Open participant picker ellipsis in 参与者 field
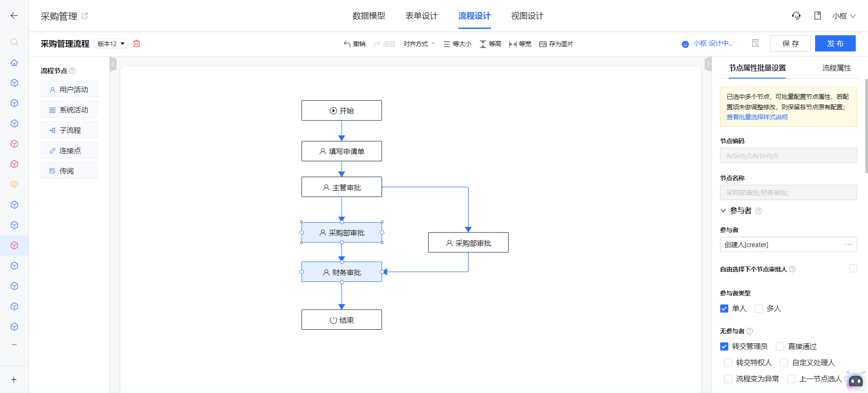Viewport: 868px width, 393px height. pyautogui.click(x=849, y=244)
